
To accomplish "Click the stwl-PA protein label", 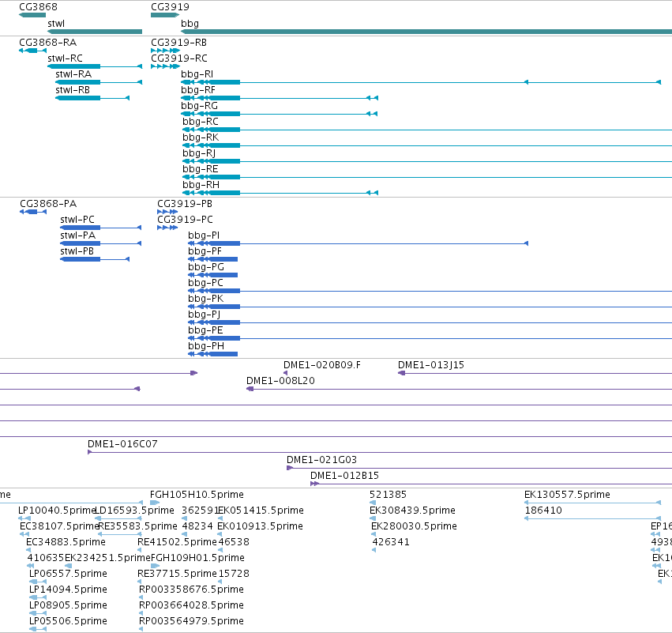I will (77, 235).
